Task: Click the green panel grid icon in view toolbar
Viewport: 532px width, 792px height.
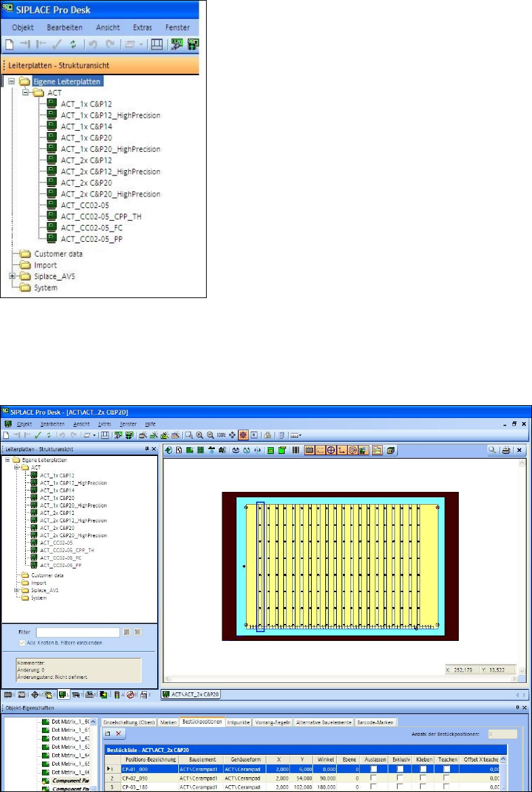Action: 200,450
